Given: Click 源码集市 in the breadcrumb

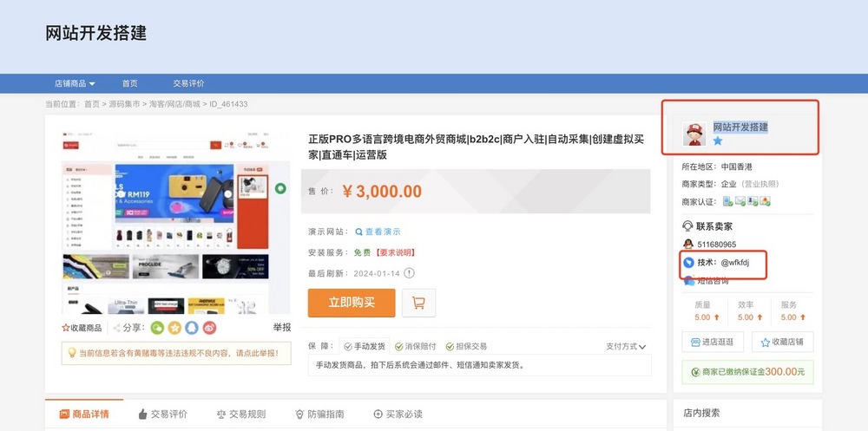Looking at the screenshot, I should (124, 104).
